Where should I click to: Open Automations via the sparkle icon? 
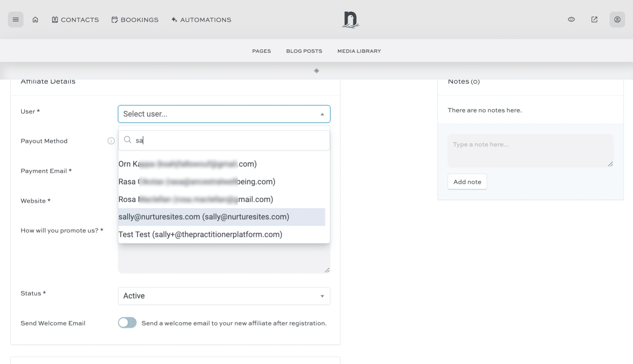click(x=174, y=19)
